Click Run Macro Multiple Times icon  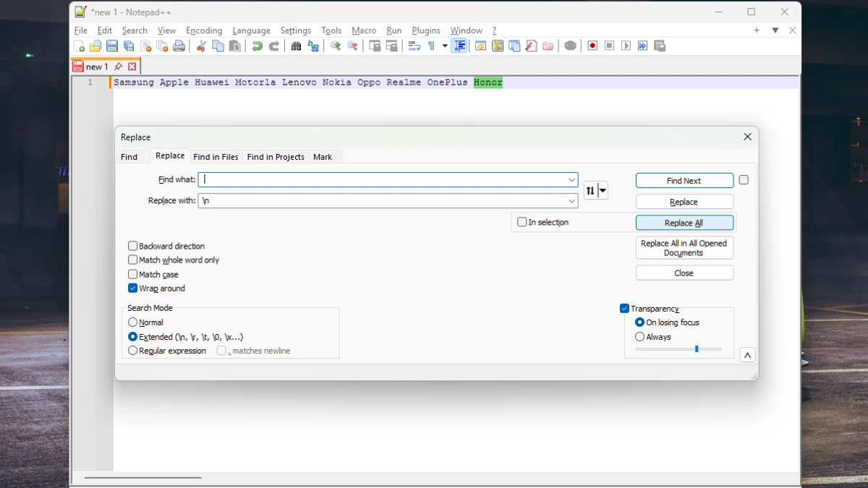642,46
